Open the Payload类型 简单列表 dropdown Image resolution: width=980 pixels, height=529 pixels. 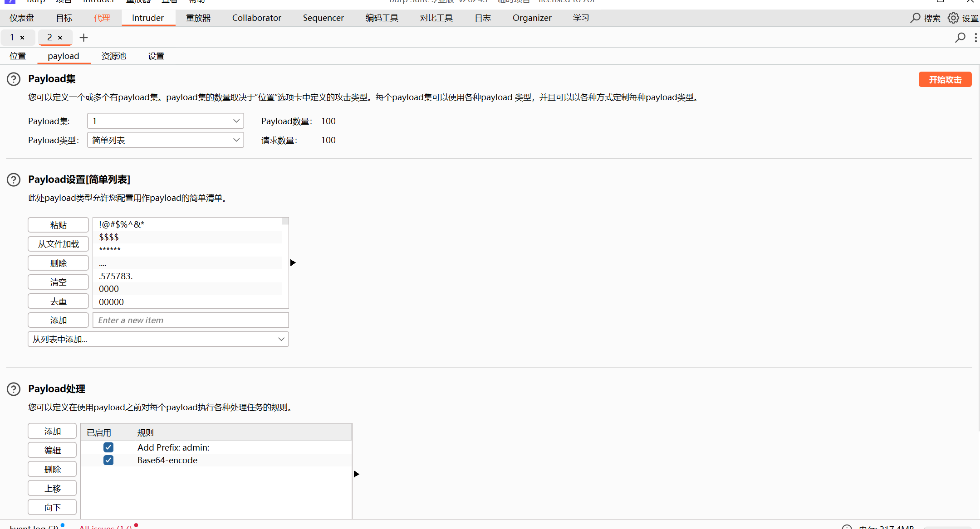[165, 140]
